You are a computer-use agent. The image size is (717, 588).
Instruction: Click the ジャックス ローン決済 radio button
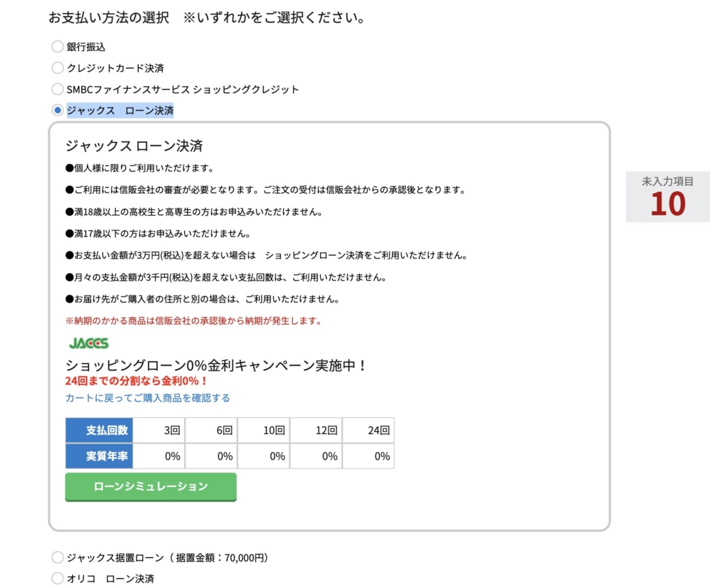[57, 110]
